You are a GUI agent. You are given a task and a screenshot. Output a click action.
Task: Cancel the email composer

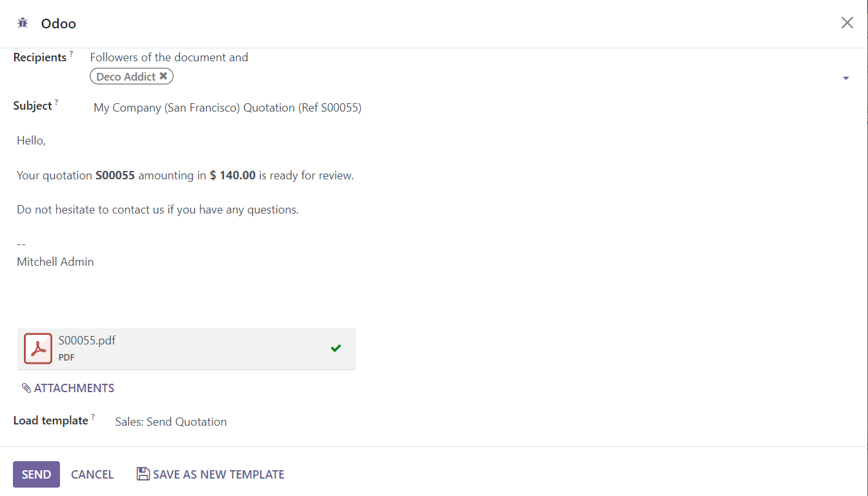pyautogui.click(x=92, y=475)
